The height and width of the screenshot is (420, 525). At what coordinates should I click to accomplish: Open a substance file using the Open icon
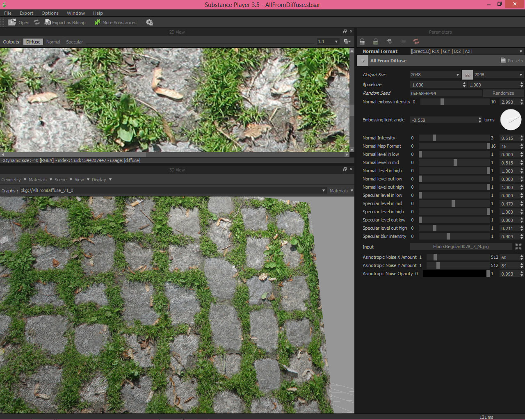[12, 22]
